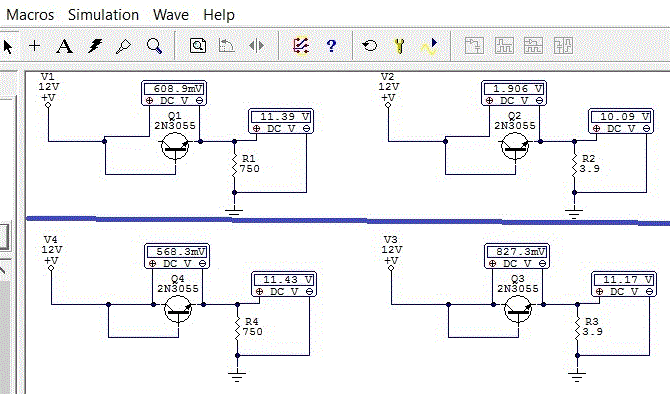Pick the Zoom magnifier tool
Viewport: 670px width, 394px height.
(154, 46)
